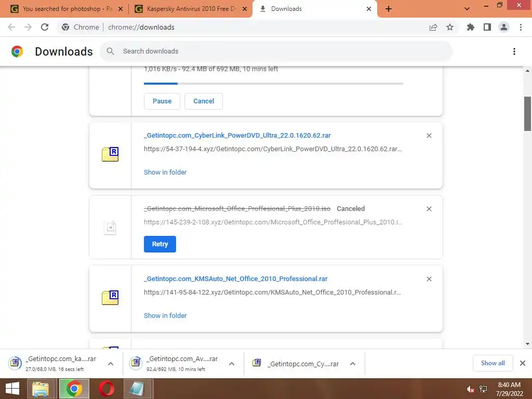Cancel the active 692 MB download

click(x=204, y=101)
